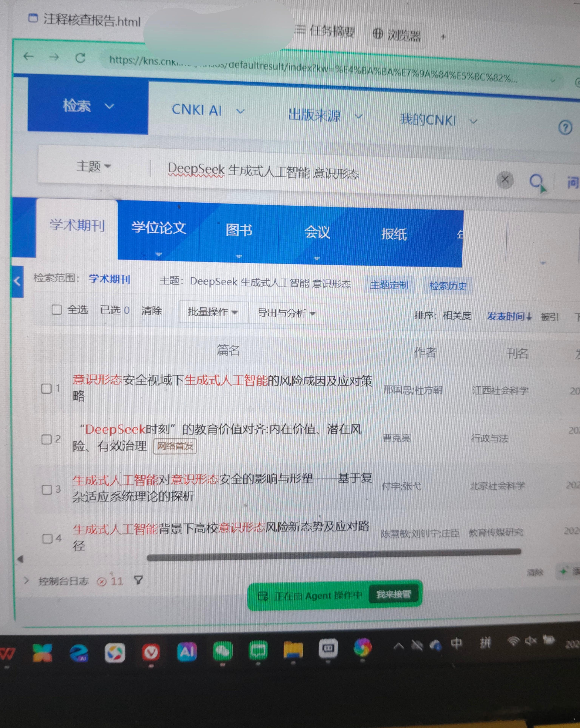Open File Explorer from the taskbar
Image resolution: width=580 pixels, height=728 pixels.
click(293, 650)
